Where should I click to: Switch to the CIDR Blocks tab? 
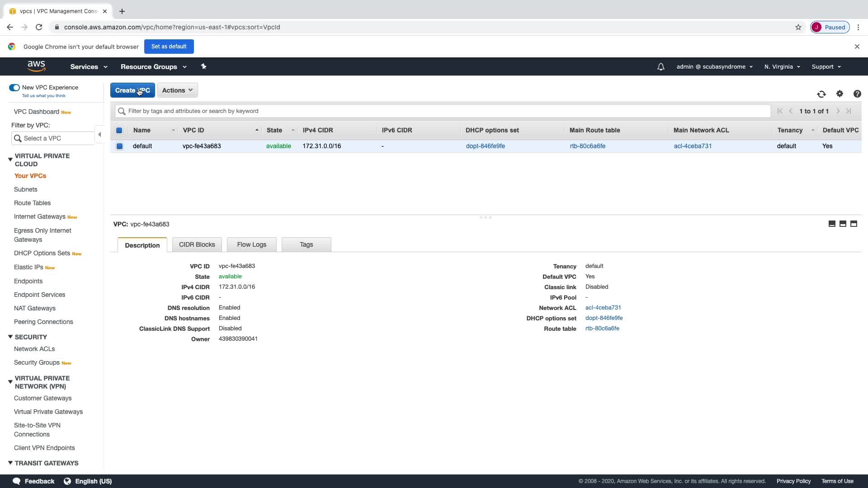click(197, 244)
